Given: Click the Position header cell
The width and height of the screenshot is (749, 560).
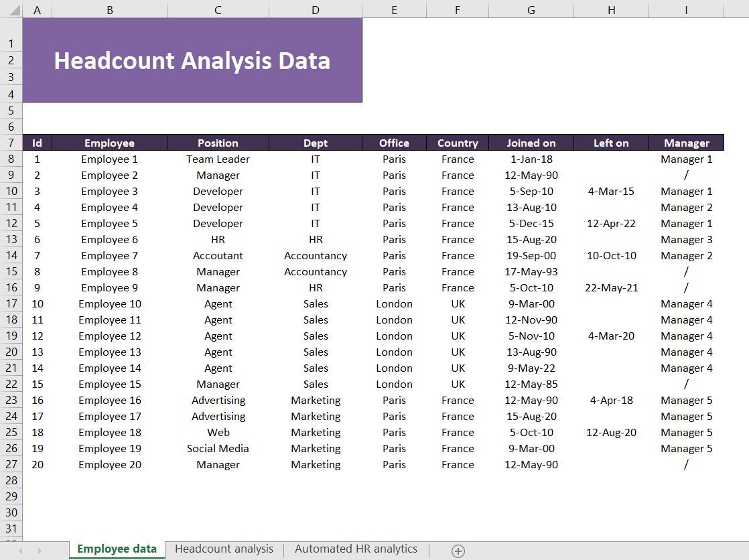Looking at the screenshot, I should click(x=218, y=143).
